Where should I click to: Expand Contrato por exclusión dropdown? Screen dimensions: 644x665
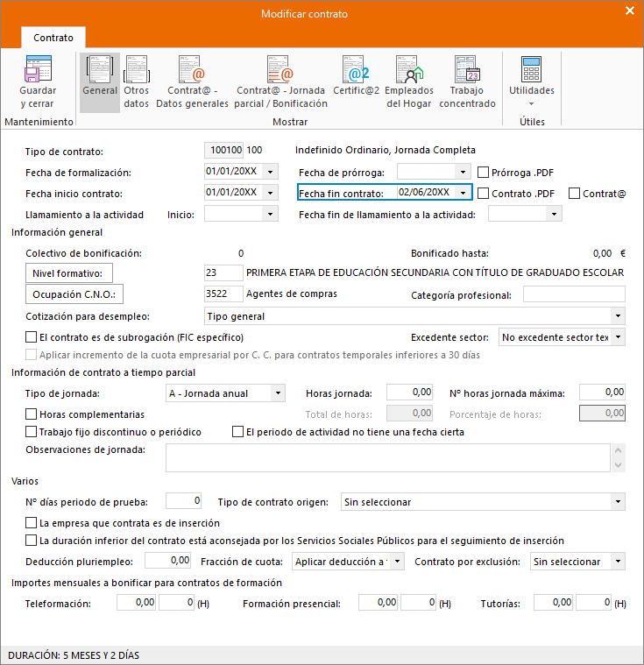[x=618, y=561]
